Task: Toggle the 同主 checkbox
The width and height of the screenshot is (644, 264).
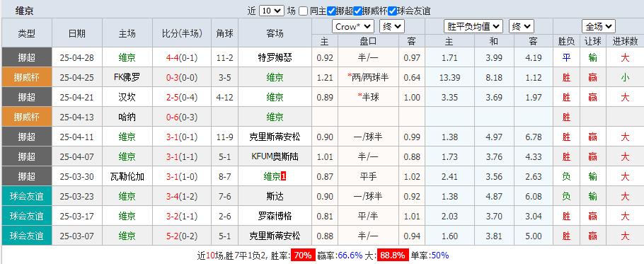Action: pyautogui.click(x=303, y=11)
